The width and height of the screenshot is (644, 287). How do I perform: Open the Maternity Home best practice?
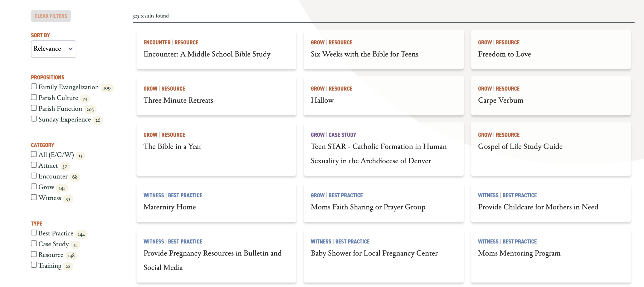(216, 202)
